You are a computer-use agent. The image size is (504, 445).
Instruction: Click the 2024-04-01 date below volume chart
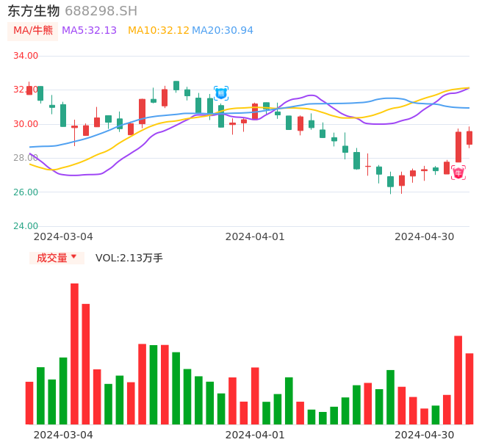click(x=254, y=435)
